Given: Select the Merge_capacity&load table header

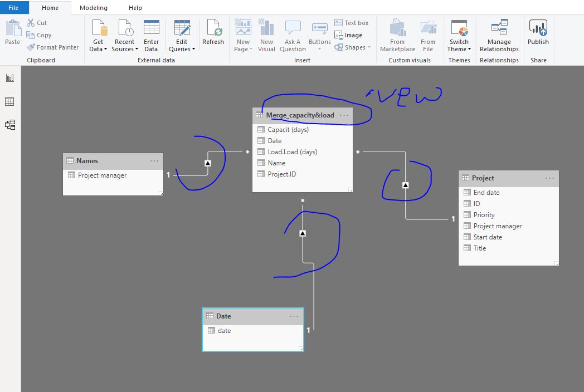Looking at the screenshot, I should 303,115.
